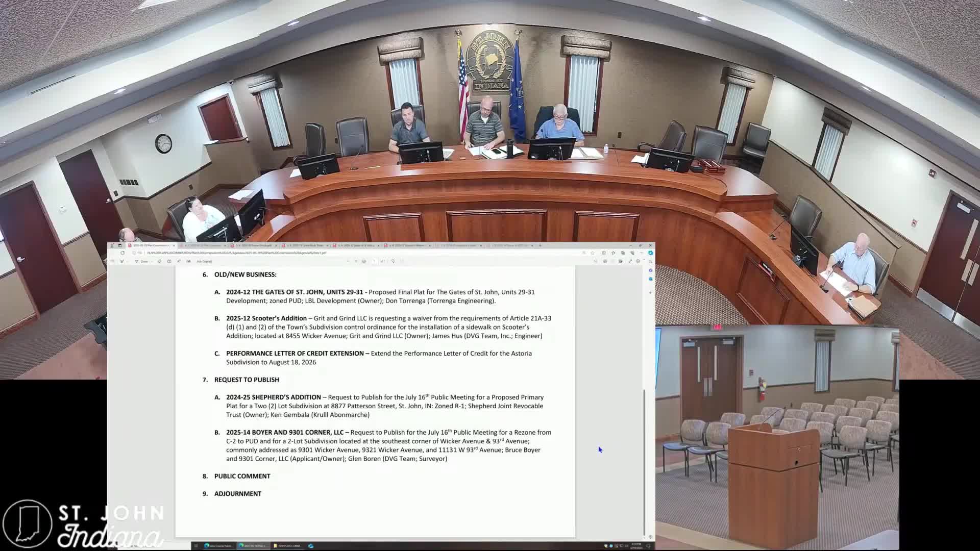Click the Draw tool in PDF toolbar

(x=141, y=261)
